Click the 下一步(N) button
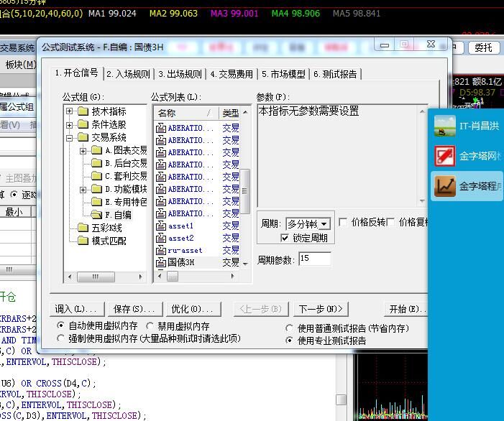 [319, 309]
